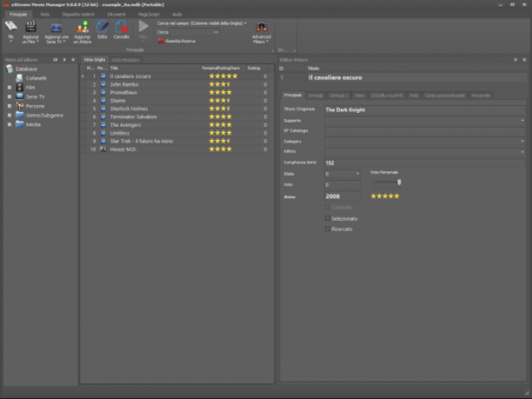Open the File menu icon
The height and width of the screenshot is (399, 532).
[x=10, y=26]
